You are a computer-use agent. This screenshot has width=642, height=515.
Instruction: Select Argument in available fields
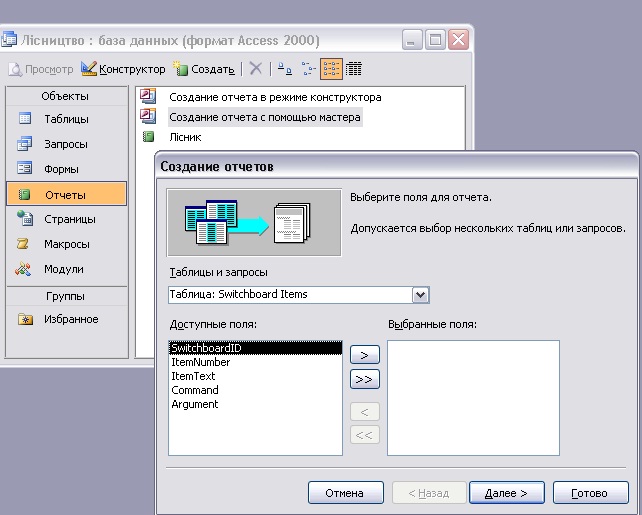[255, 404]
